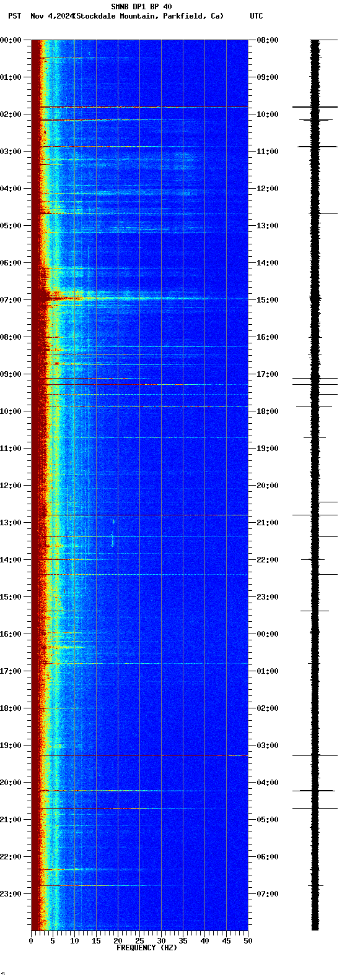Click the '07:00' label on the PST axis
This screenshot has height=980, width=342.
pos(11,300)
